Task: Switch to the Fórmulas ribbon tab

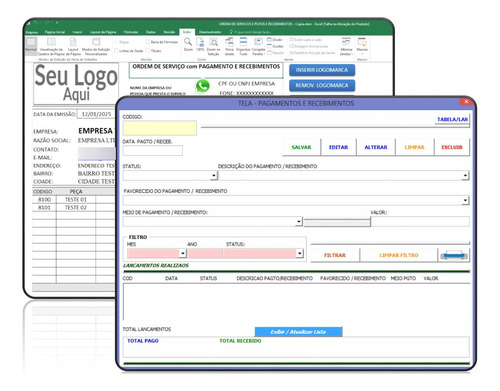Action: click(131, 32)
